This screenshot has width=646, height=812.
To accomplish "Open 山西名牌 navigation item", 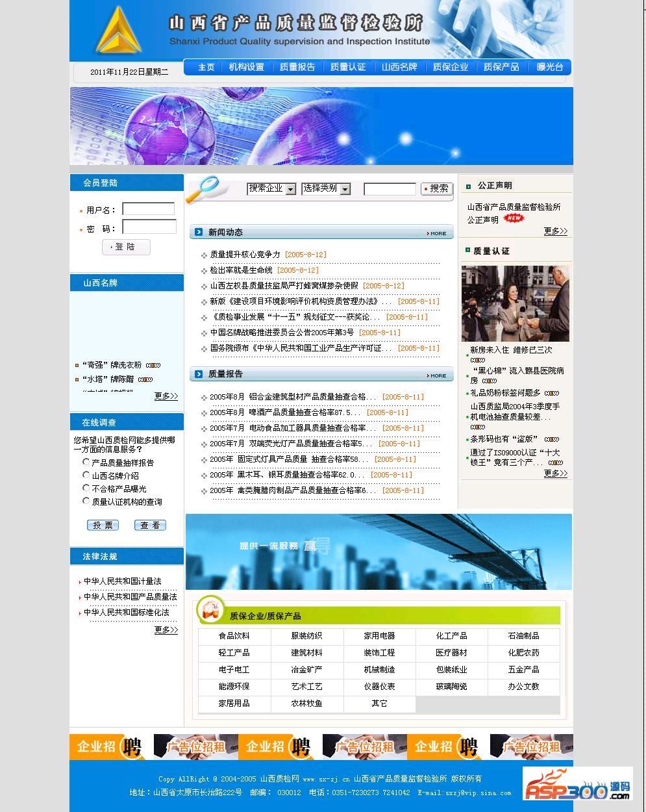I will coord(399,67).
